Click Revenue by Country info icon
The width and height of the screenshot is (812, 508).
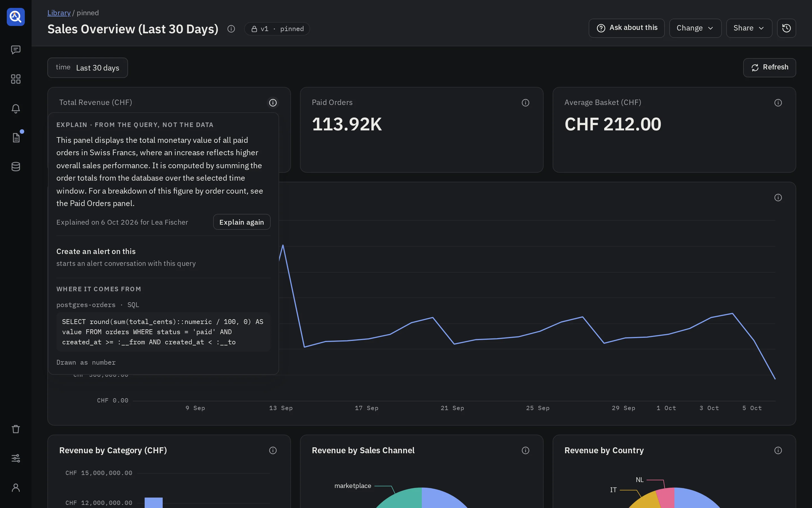tap(778, 450)
